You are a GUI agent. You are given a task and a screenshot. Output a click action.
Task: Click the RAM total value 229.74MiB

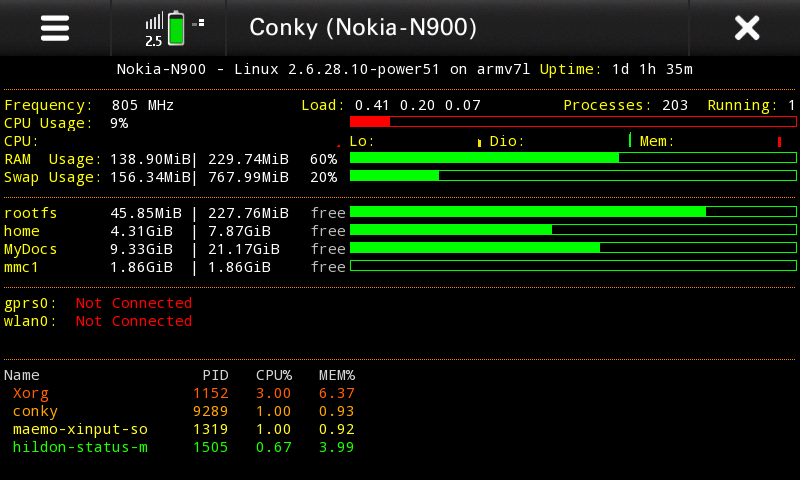[248, 160]
